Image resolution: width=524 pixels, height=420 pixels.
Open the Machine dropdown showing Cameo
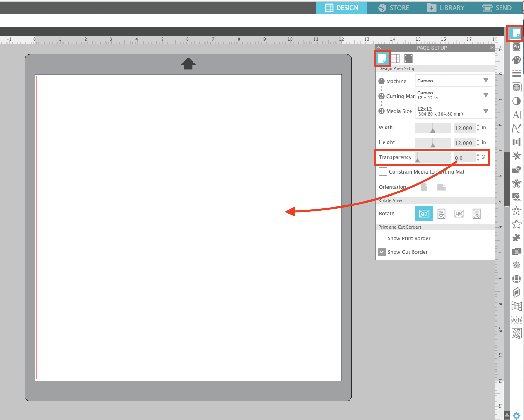coord(454,80)
